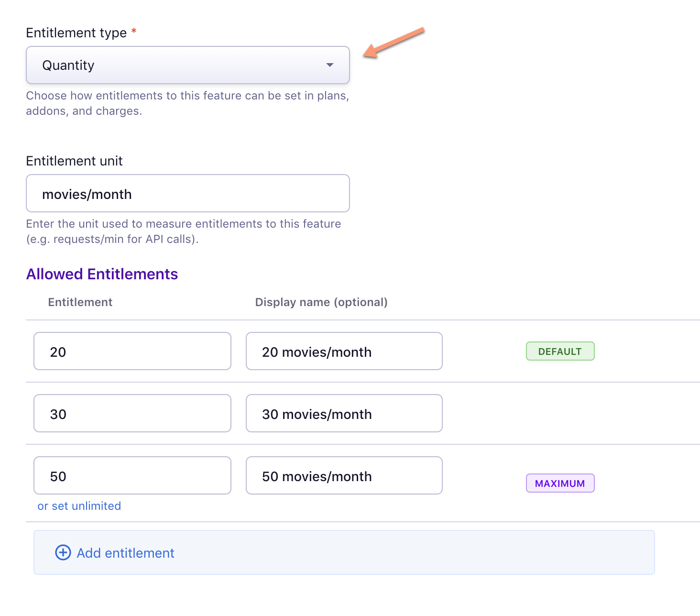Edit the display name '50 movies/month'
Image resolution: width=700 pixels, height=616 pixels.
[x=344, y=475]
